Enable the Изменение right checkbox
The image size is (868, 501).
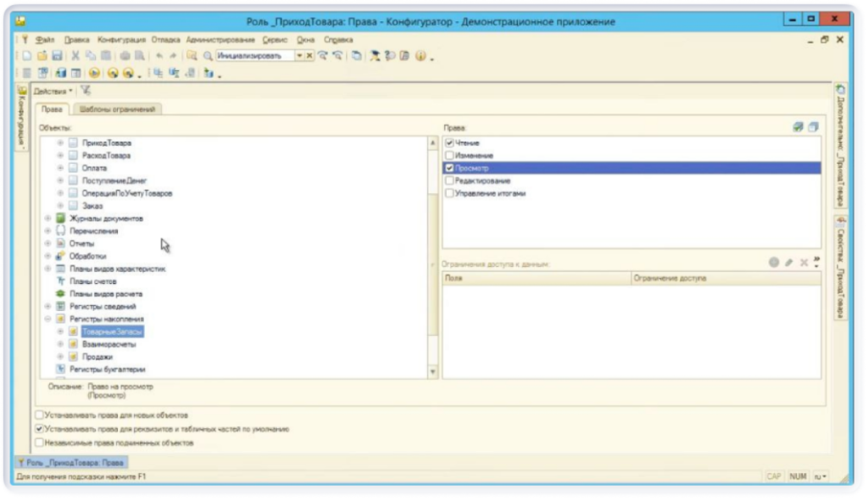point(450,156)
